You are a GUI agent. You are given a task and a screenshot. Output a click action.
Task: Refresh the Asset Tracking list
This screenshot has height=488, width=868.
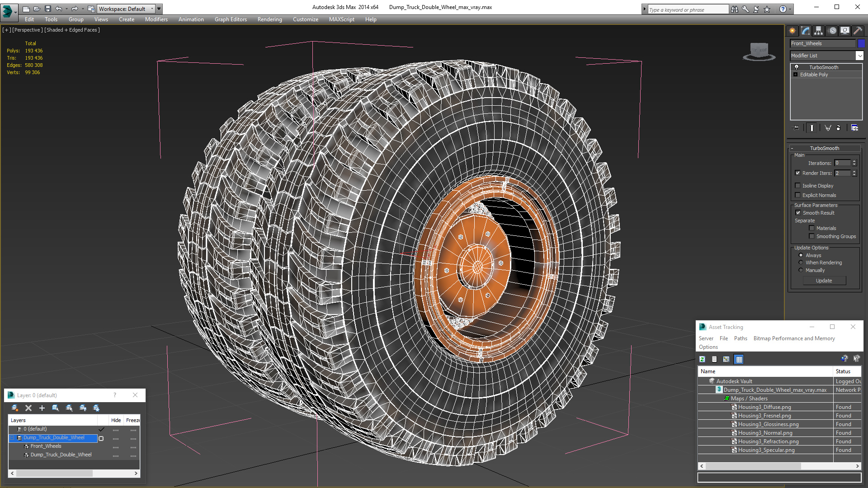702,359
